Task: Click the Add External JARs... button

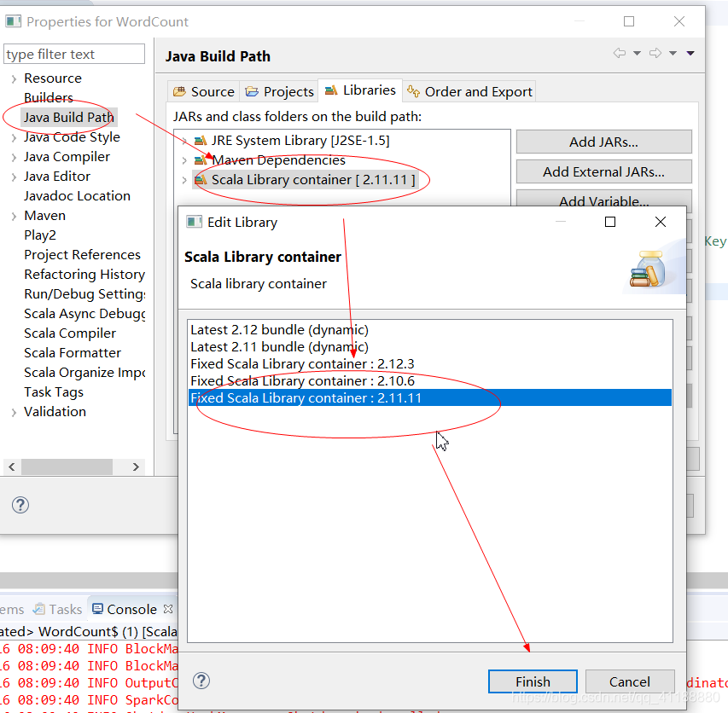Action: click(x=604, y=171)
